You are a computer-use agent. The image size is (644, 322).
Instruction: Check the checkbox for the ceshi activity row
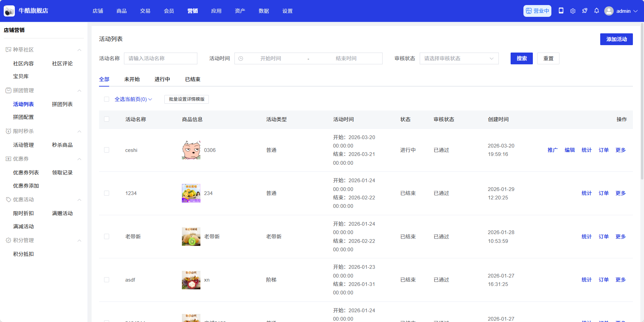(107, 150)
